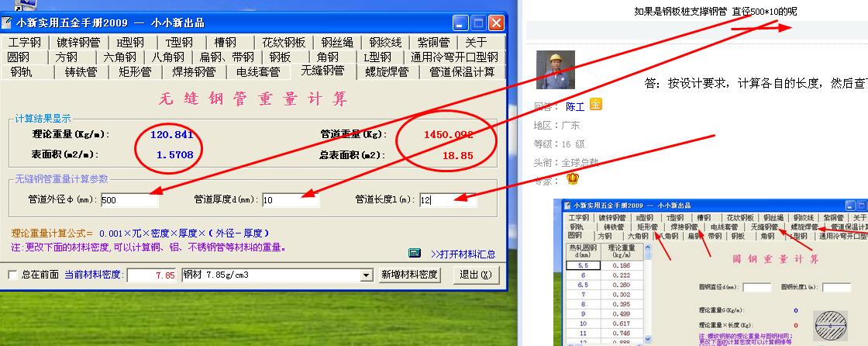Open the 钢绞线 tab in the large window
The height and width of the screenshot is (346, 868).
(x=385, y=43)
